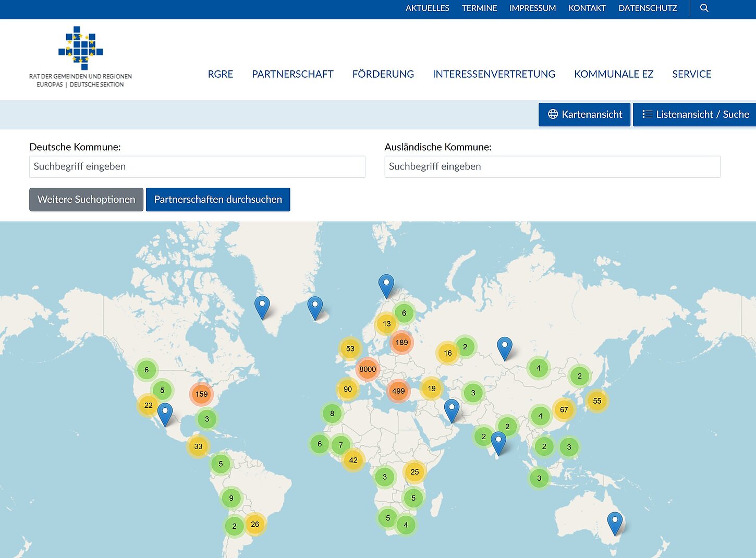Click the 159 cluster marker over the USA

(201, 394)
